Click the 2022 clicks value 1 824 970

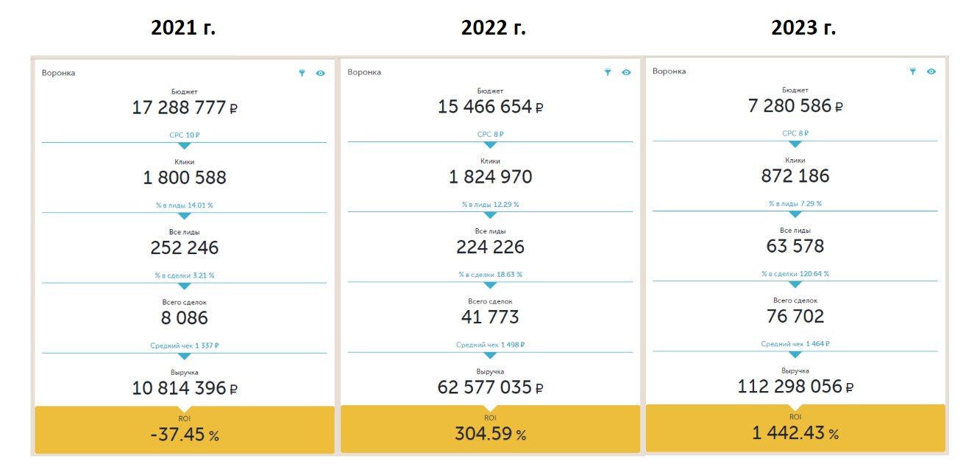pyautogui.click(x=490, y=177)
